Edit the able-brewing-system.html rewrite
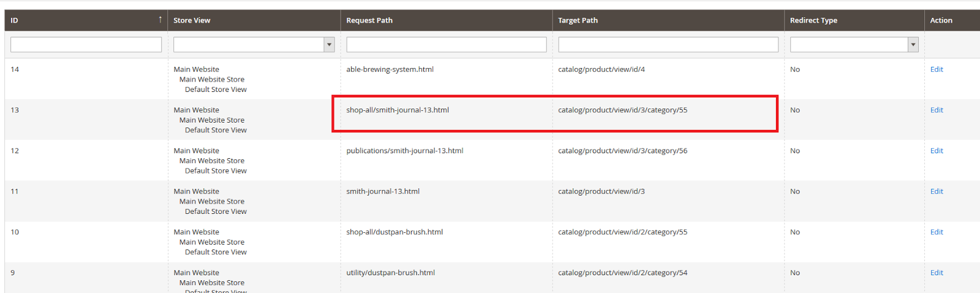The width and height of the screenshot is (980, 293). [x=937, y=69]
